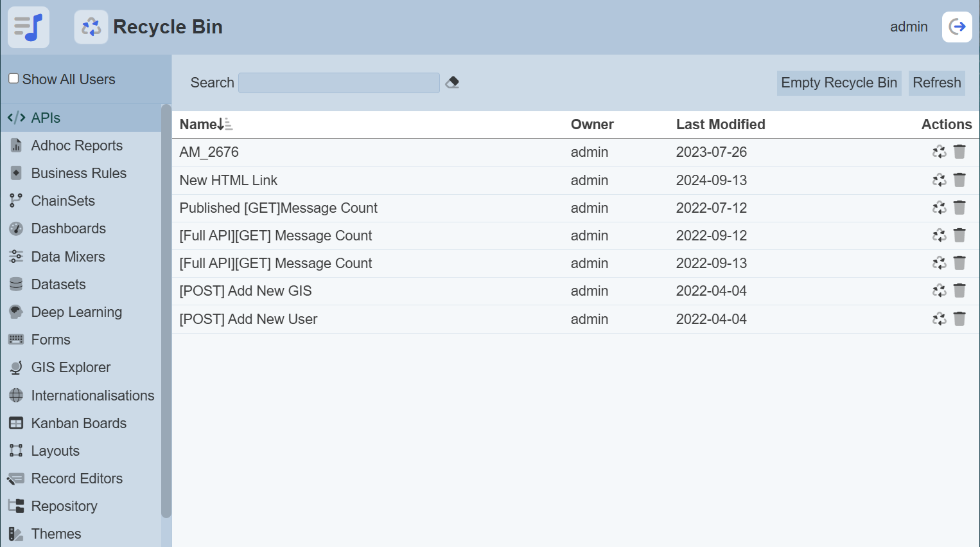Image resolution: width=980 pixels, height=547 pixels.
Task: Delete the [POST] Add New GIS entry
Action: point(959,291)
